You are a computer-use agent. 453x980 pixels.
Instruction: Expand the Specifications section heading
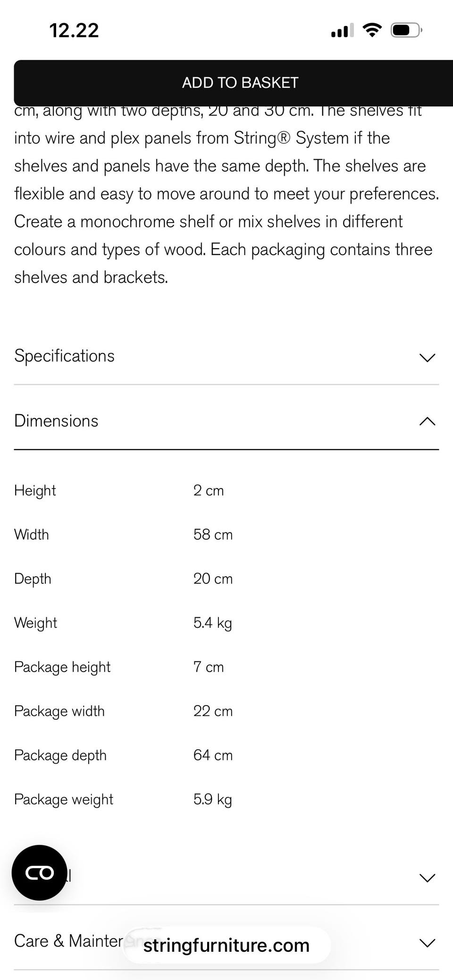click(65, 356)
